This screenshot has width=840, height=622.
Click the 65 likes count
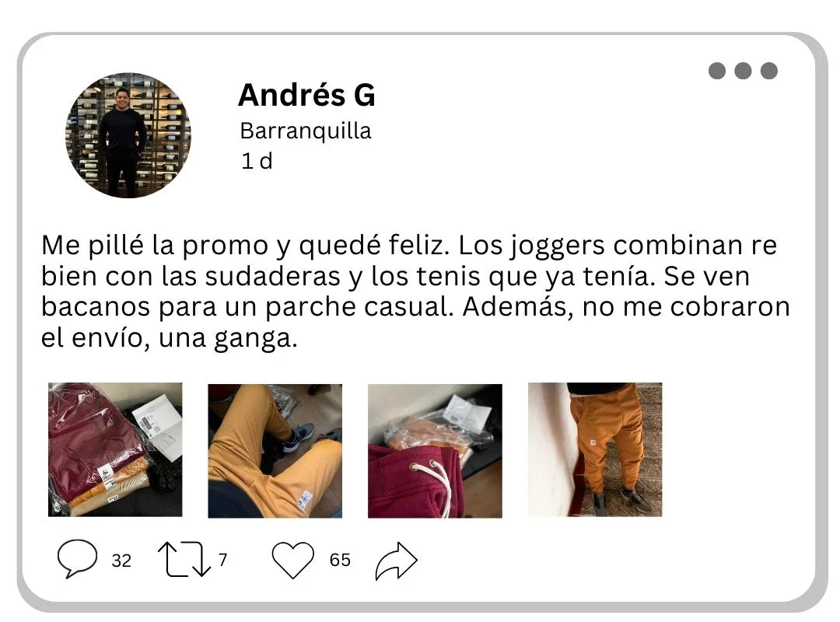(x=340, y=560)
